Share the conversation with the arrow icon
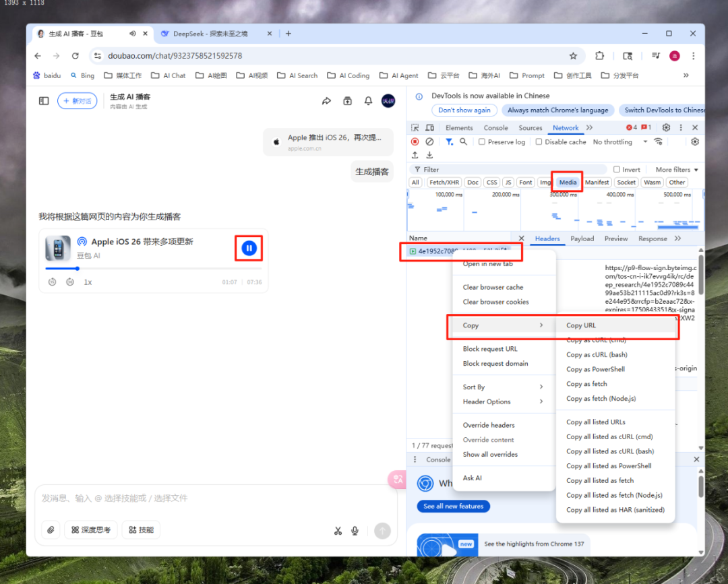This screenshot has width=728, height=584. coord(326,100)
